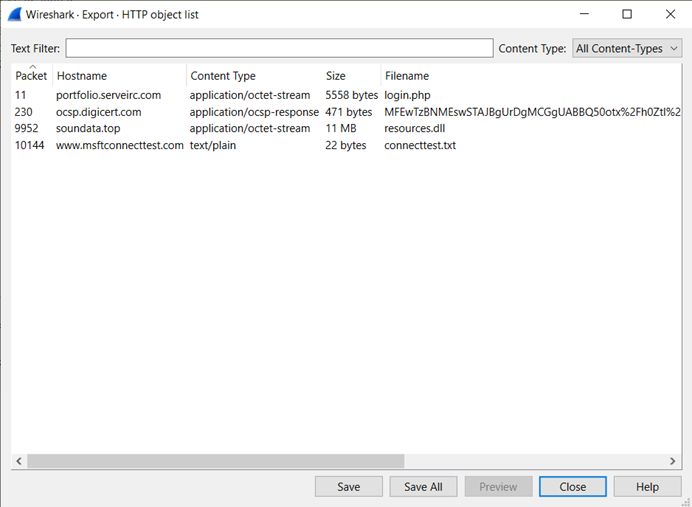Viewport: 692px width, 507px height.
Task: Sort list by Packet column header
Action: (x=31, y=75)
